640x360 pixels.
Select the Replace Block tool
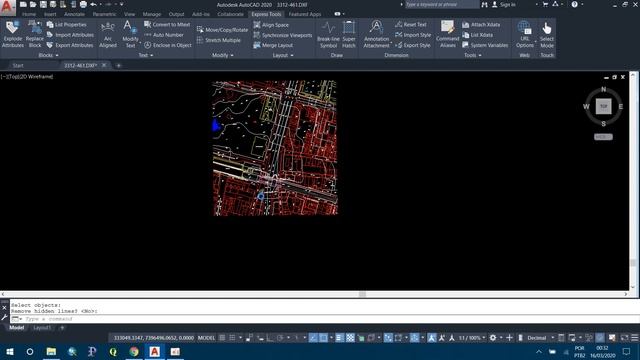point(35,34)
